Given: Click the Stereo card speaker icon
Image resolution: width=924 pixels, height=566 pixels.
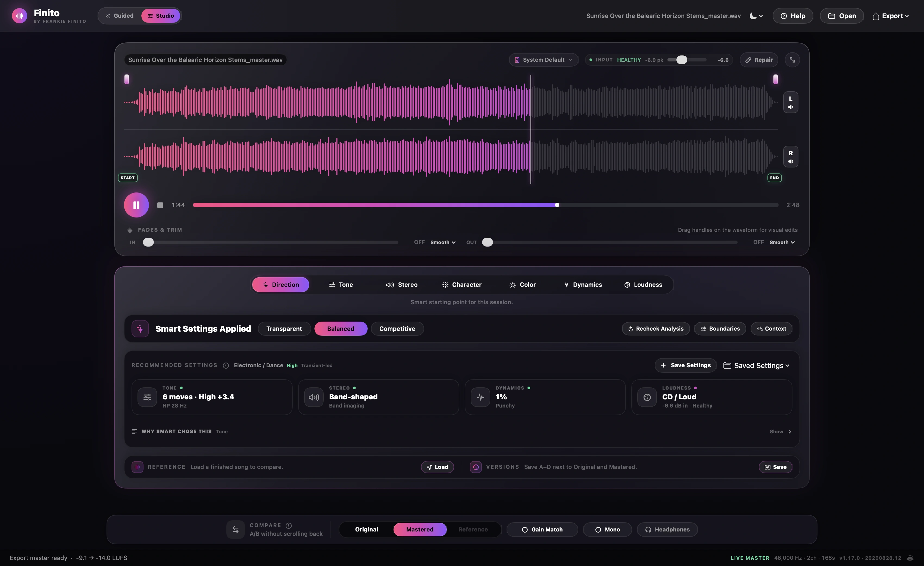Looking at the screenshot, I should [x=314, y=397].
